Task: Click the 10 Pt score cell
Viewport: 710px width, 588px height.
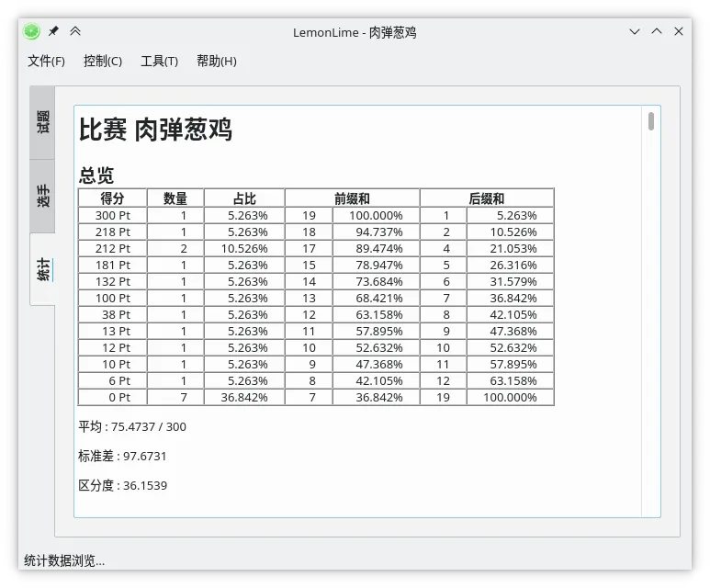Action: 112,364
